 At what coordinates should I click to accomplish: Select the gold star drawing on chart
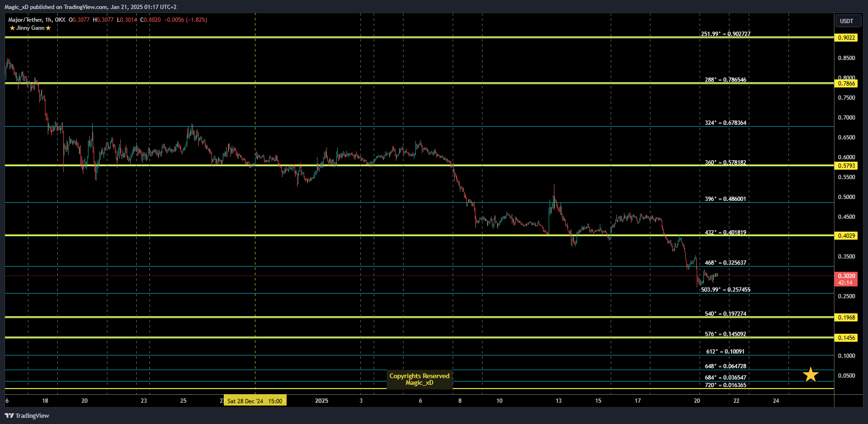[x=811, y=375]
